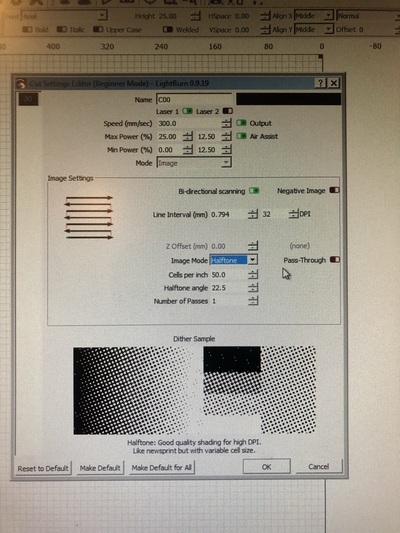Click the Name field containing C00
This screenshot has height=533, width=400.
tap(194, 100)
